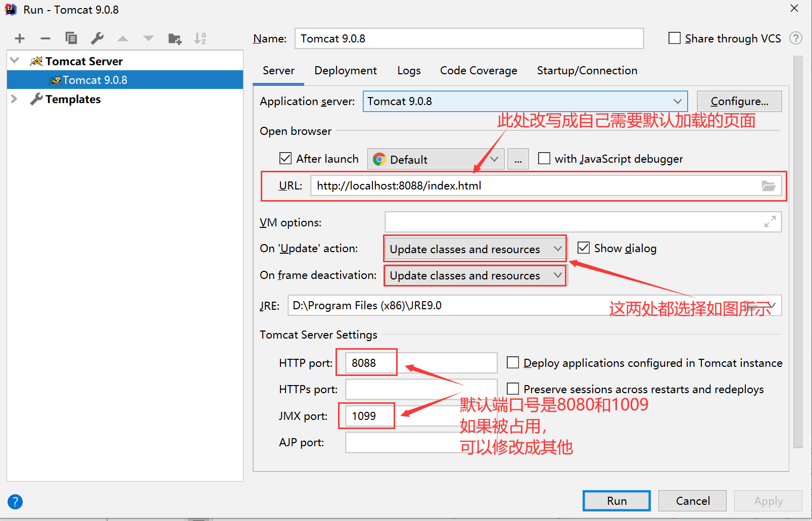Sort configurations alphabetically

pos(201,38)
